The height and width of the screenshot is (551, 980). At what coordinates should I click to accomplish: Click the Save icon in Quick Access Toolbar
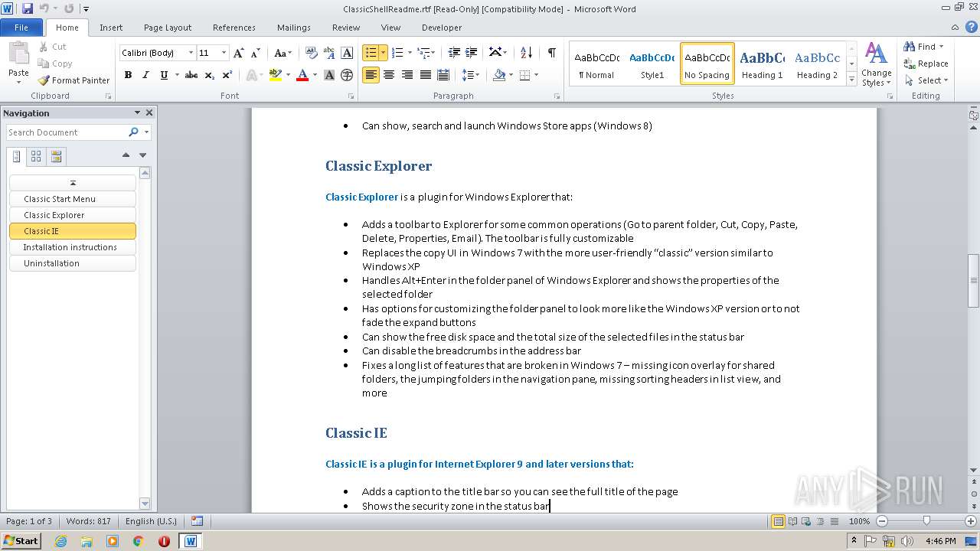click(28, 8)
